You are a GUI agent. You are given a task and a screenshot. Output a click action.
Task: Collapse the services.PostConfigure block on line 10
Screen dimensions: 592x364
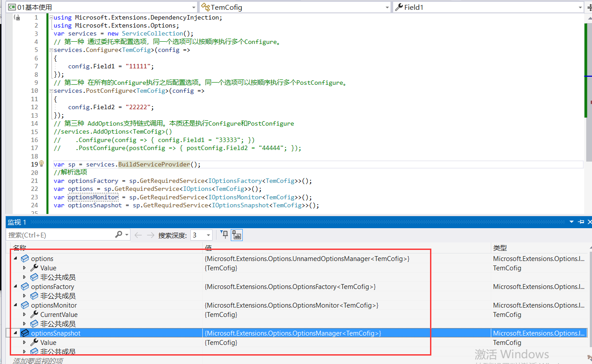(51, 91)
